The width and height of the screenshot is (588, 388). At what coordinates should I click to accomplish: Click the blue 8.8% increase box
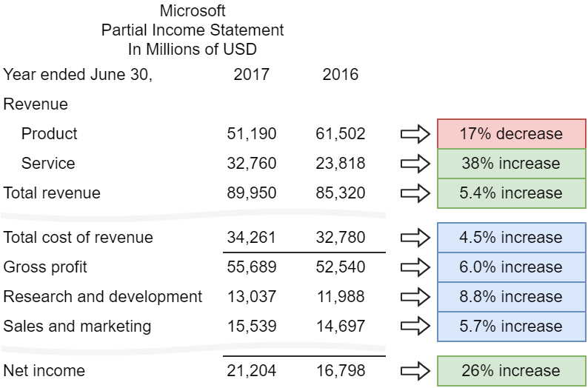510,297
